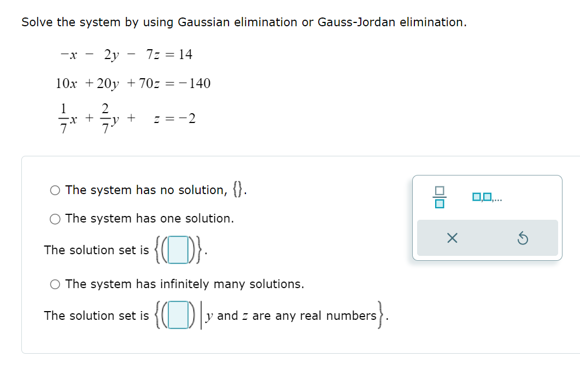Click the floating answer palette panel
Image resolution: width=580 pixels, height=392 pixels.
(487, 218)
